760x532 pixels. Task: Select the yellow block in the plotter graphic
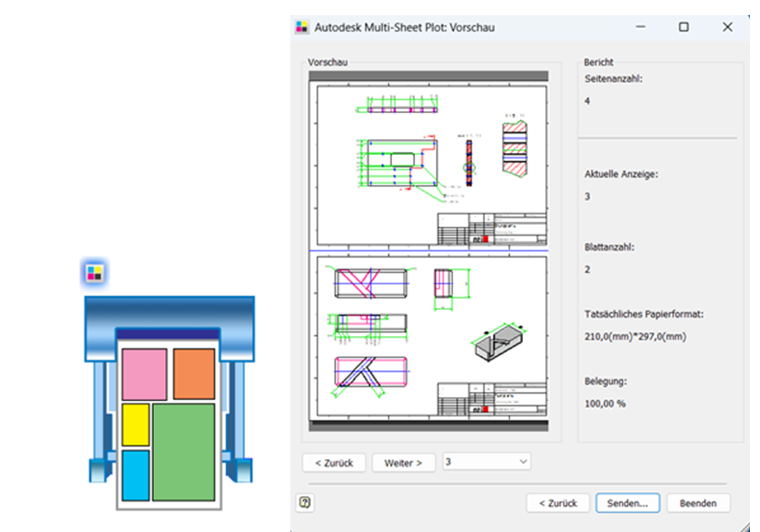coord(136,424)
